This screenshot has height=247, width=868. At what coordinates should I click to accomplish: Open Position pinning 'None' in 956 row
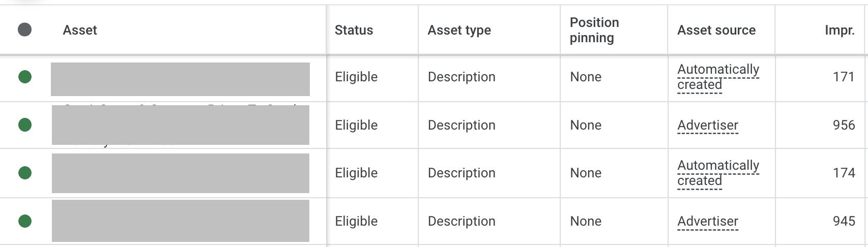coord(586,125)
